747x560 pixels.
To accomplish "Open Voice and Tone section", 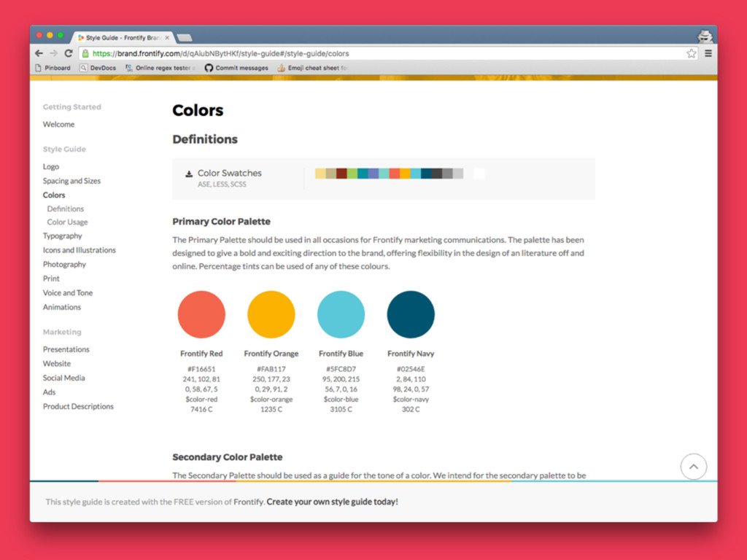I will (68, 293).
